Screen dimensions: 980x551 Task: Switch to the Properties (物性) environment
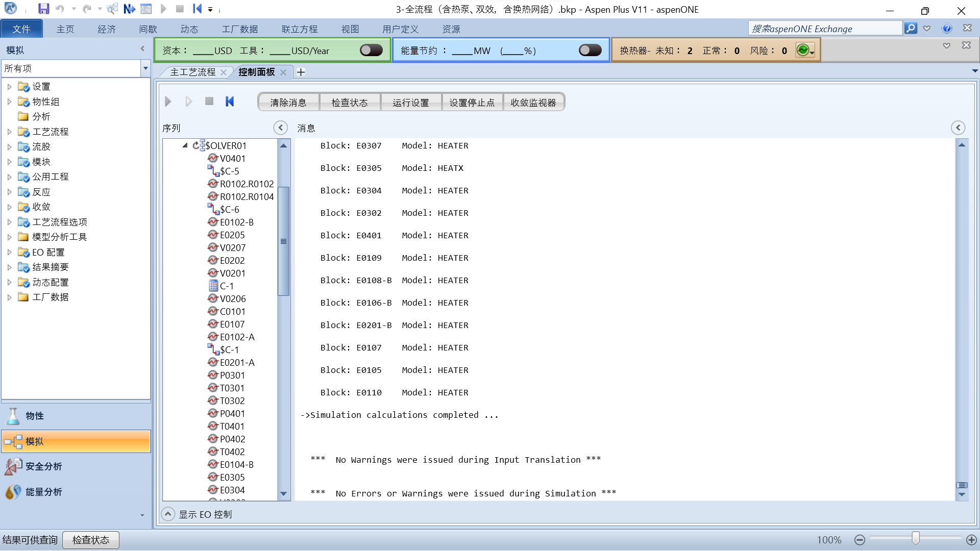35,416
